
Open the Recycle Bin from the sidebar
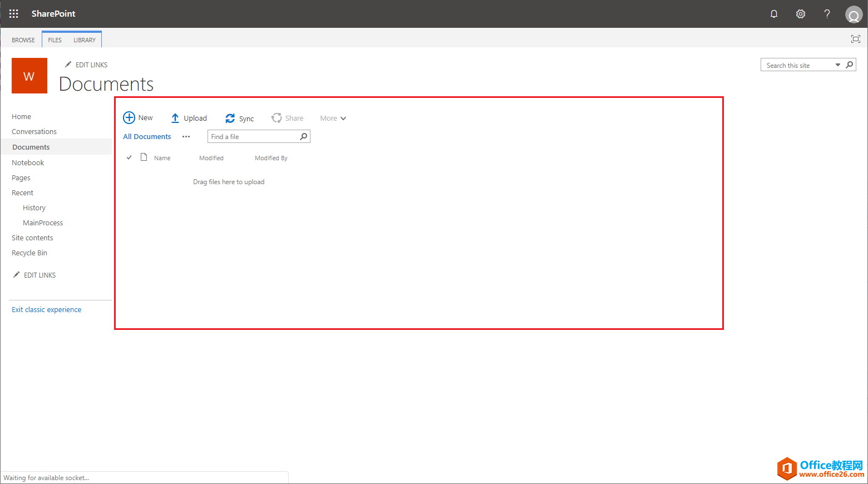[29, 253]
